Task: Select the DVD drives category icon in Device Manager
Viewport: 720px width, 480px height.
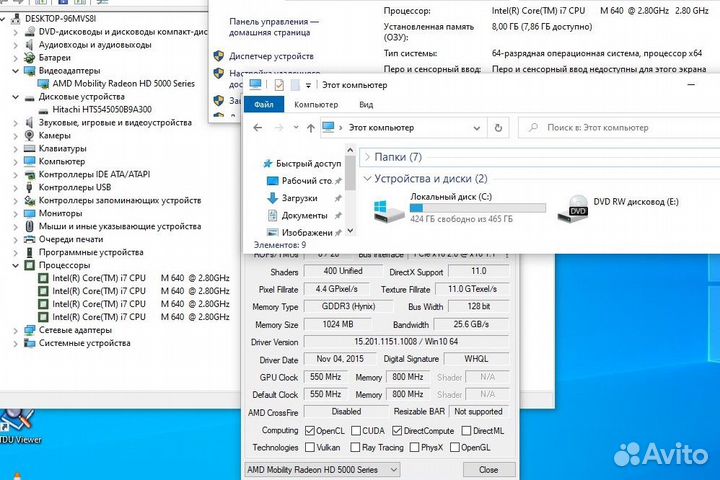Action: tap(30, 32)
